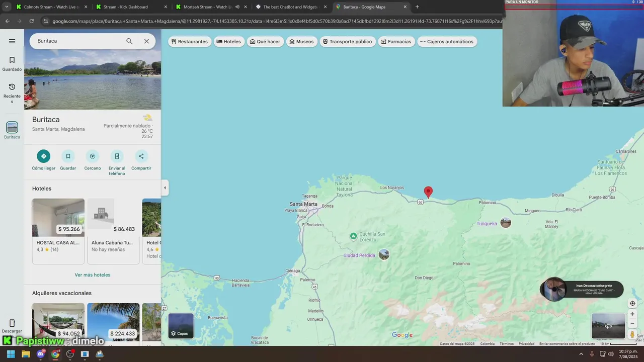Expand the system tray hidden icons
Image resolution: width=644 pixels, height=362 pixels.
[x=581, y=354]
